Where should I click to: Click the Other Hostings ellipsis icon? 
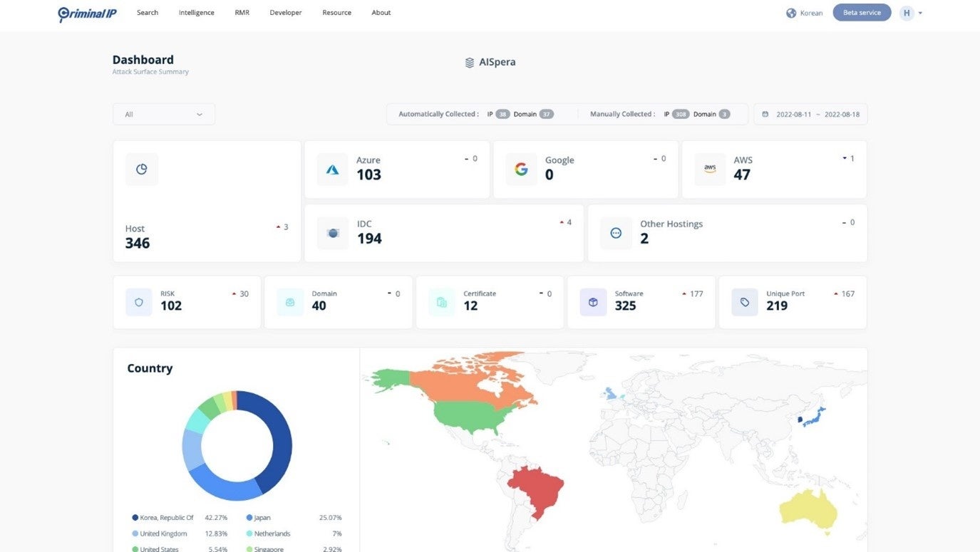616,233
